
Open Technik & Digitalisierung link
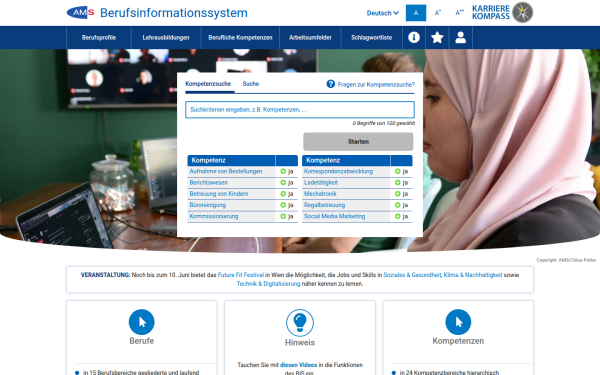pyautogui.click(x=268, y=284)
